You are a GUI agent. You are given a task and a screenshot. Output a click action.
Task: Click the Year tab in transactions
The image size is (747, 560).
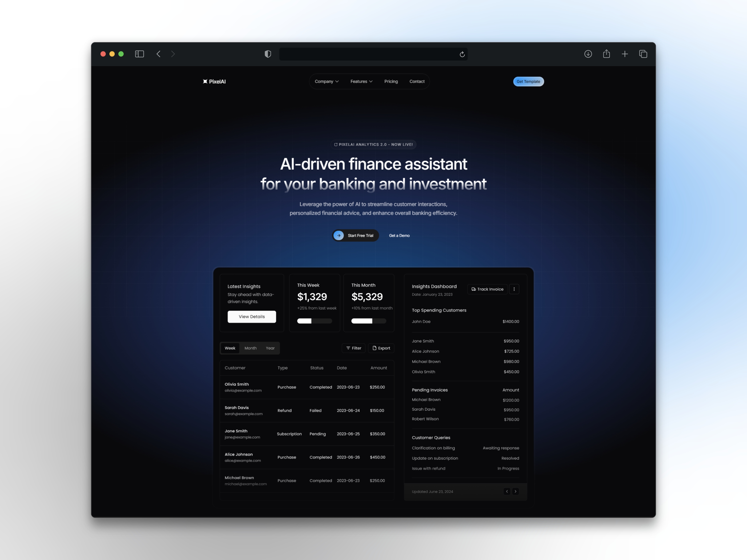(270, 348)
